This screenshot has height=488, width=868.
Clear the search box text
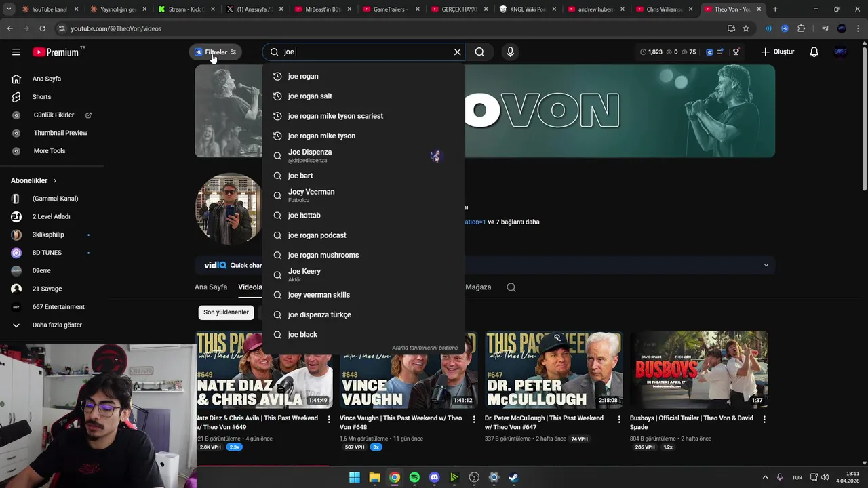click(x=457, y=52)
